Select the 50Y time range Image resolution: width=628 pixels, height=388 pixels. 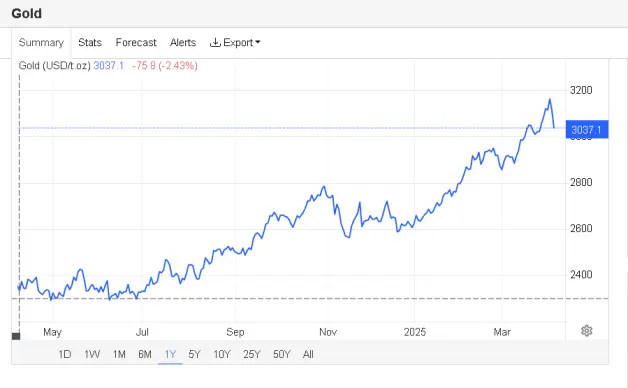coord(282,354)
